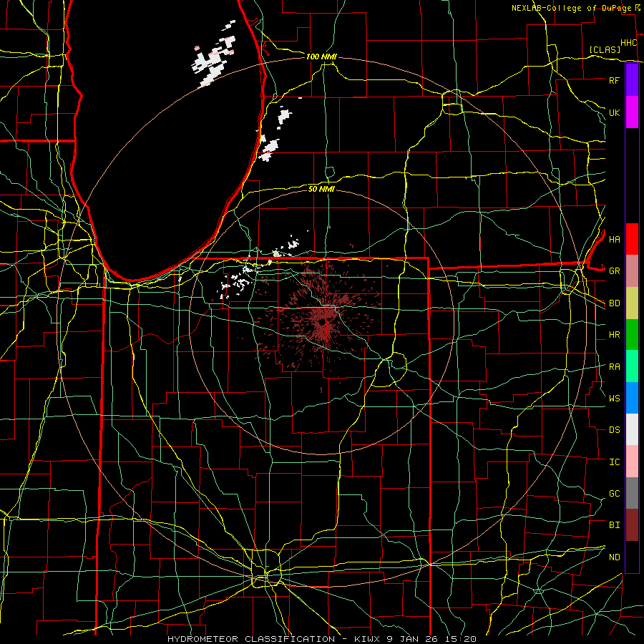Click the 'HR' legend label
This screenshot has width=644, height=644.
pyautogui.click(x=614, y=335)
